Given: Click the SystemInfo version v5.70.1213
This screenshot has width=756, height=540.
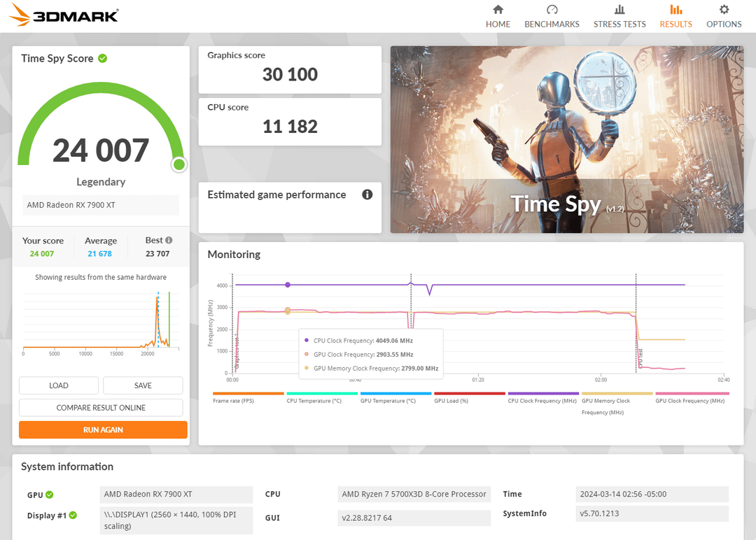Looking at the screenshot, I should pos(652,513).
